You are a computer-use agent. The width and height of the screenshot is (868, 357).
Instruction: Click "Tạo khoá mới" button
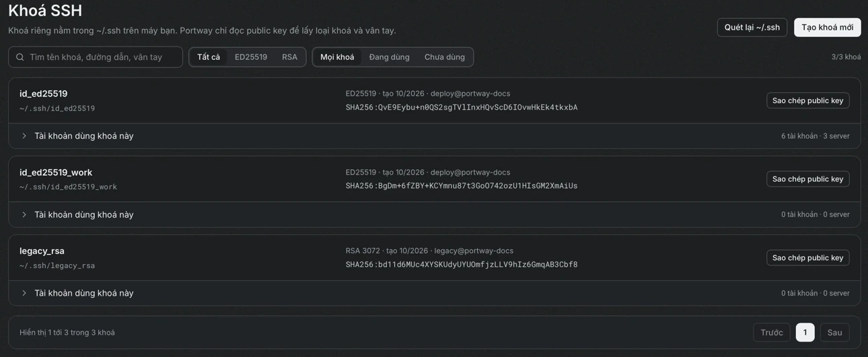(827, 28)
